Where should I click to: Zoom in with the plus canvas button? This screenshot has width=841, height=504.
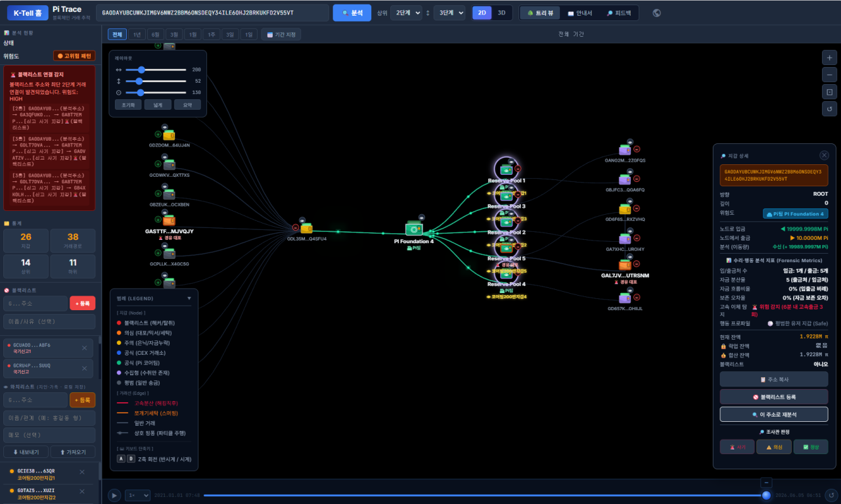(829, 58)
